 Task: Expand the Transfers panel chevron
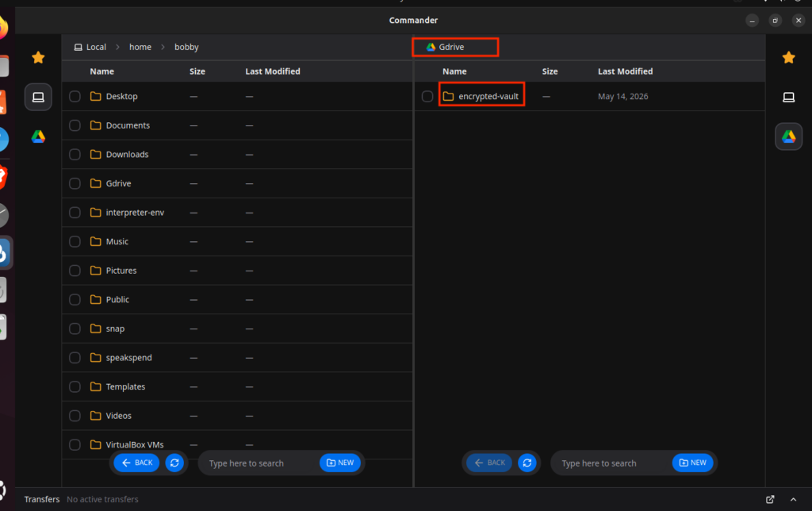(x=793, y=499)
